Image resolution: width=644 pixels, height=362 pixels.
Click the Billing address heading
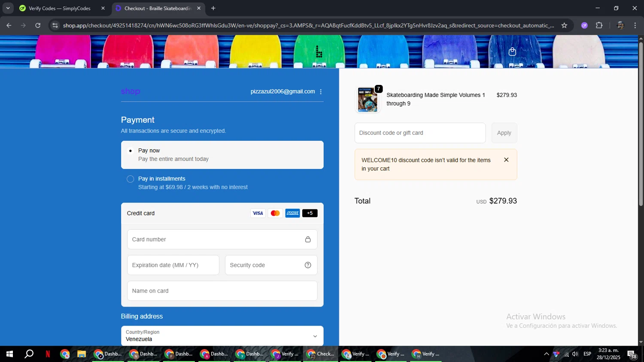click(142, 316)
